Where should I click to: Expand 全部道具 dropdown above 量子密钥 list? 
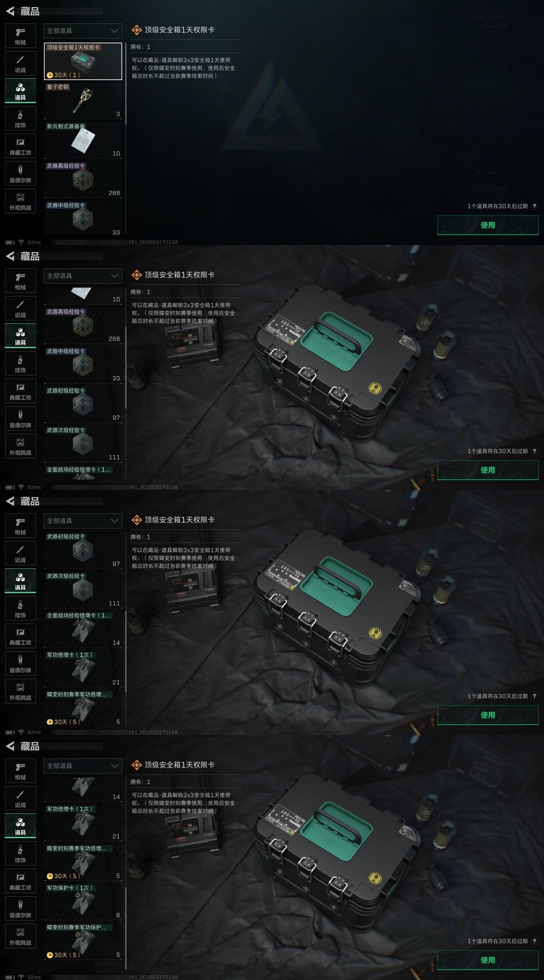click(83, 31)
